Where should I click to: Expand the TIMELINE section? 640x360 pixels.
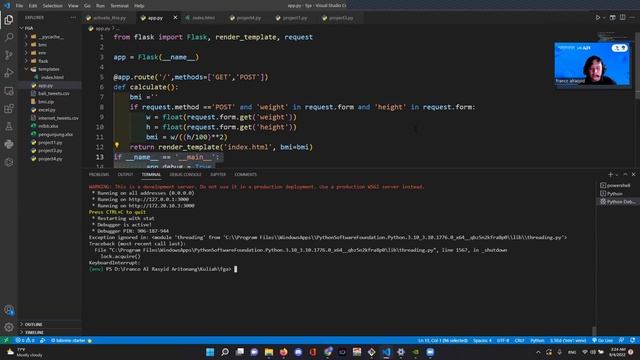(33, 332)
